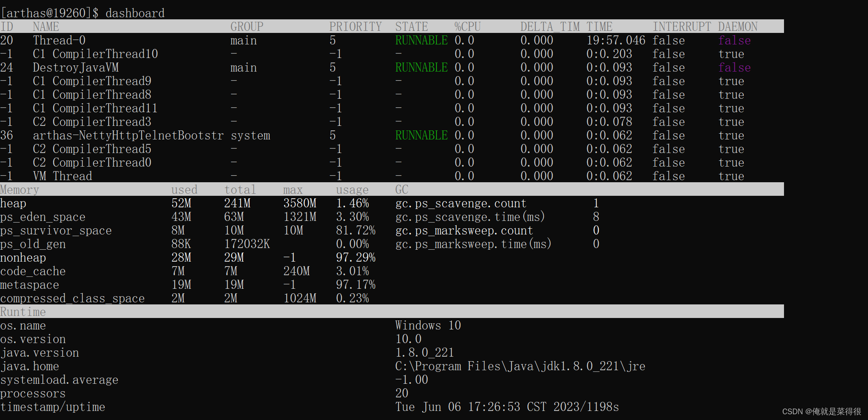This screenshot has height=420, width=868.
Task: Click the 'metaspace' row label
Action: click(30, 285)
